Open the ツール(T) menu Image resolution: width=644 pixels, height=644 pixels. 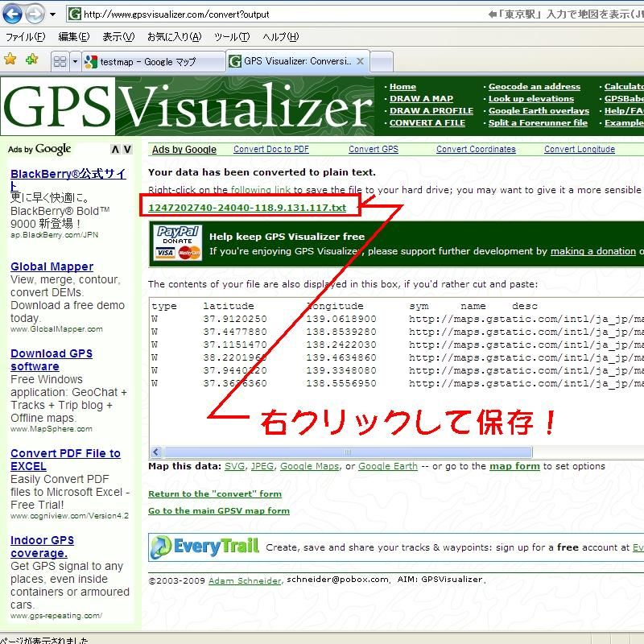[232, 37]
